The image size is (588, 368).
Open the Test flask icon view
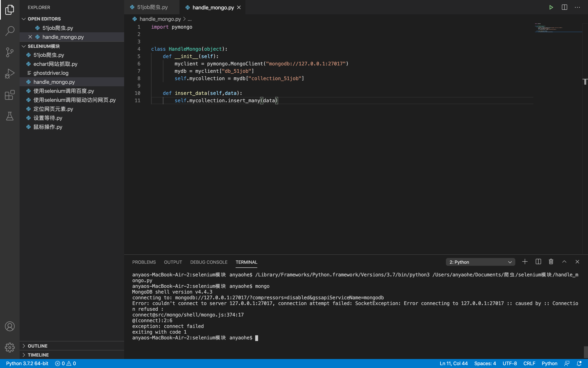(x=10, y=116)
